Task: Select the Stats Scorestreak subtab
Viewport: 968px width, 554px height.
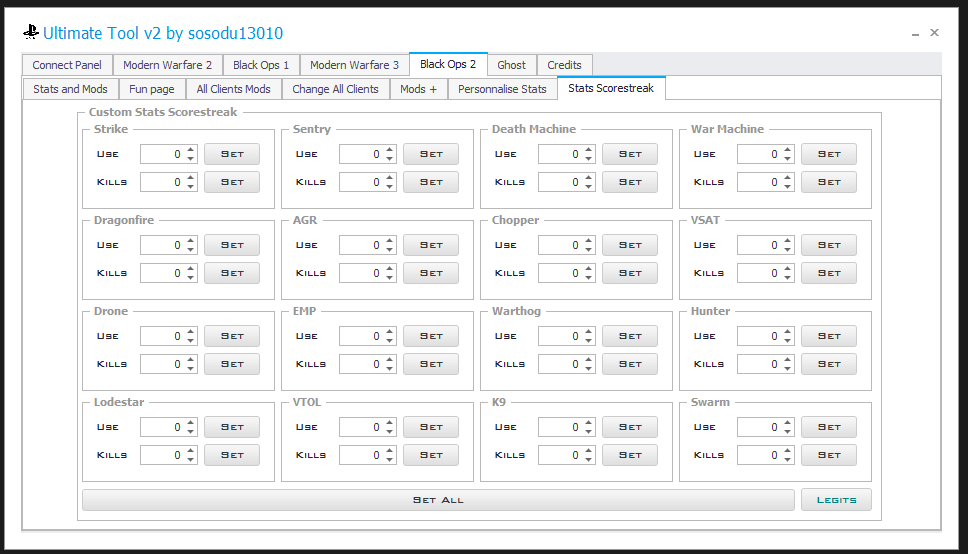Action: coord(611,88)
